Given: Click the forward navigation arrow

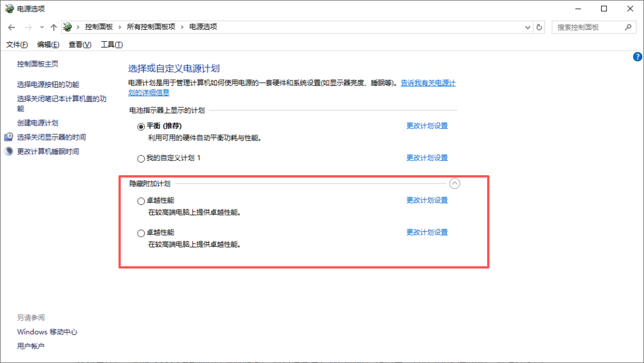Looking at the screenshot, I should click(29, 27).
